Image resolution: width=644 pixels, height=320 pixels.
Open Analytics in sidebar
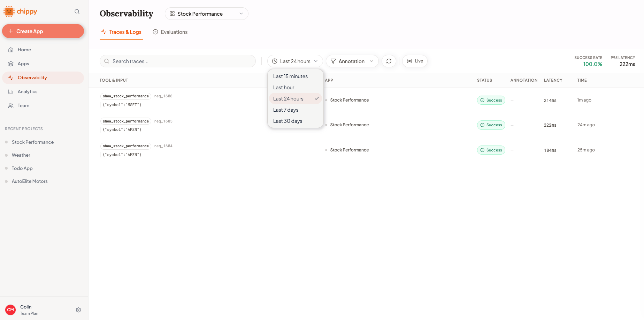click(x=43, y=92)
